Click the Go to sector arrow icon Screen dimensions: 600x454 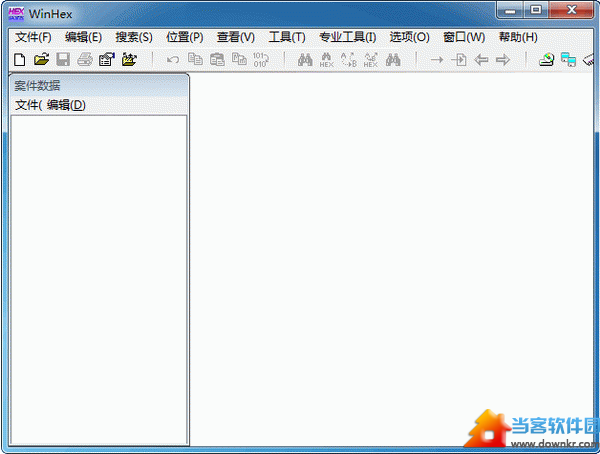click(459, 60)
